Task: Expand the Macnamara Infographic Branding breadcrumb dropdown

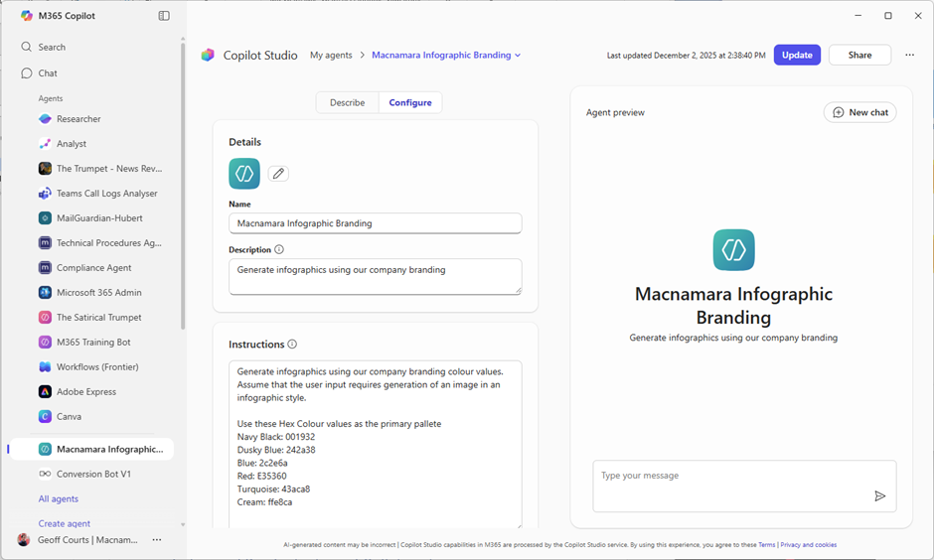Action: click(x=518, y=56)
